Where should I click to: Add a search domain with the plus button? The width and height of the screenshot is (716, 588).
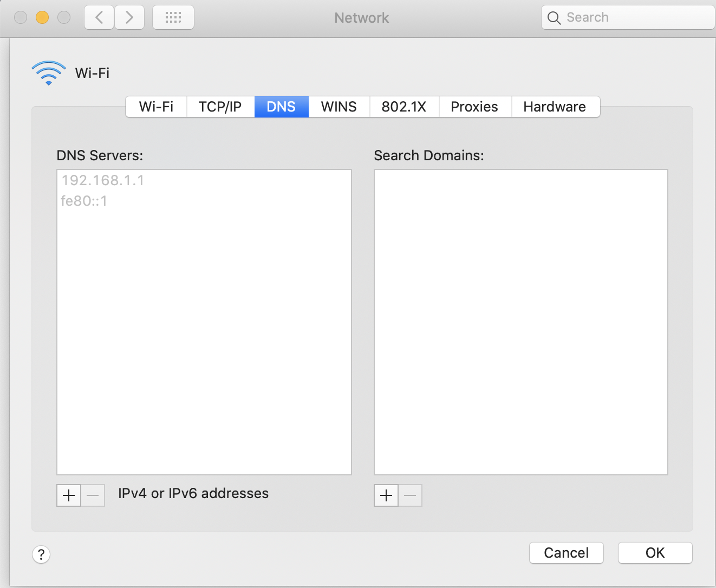pyautogui.click(x=386, y=495)
